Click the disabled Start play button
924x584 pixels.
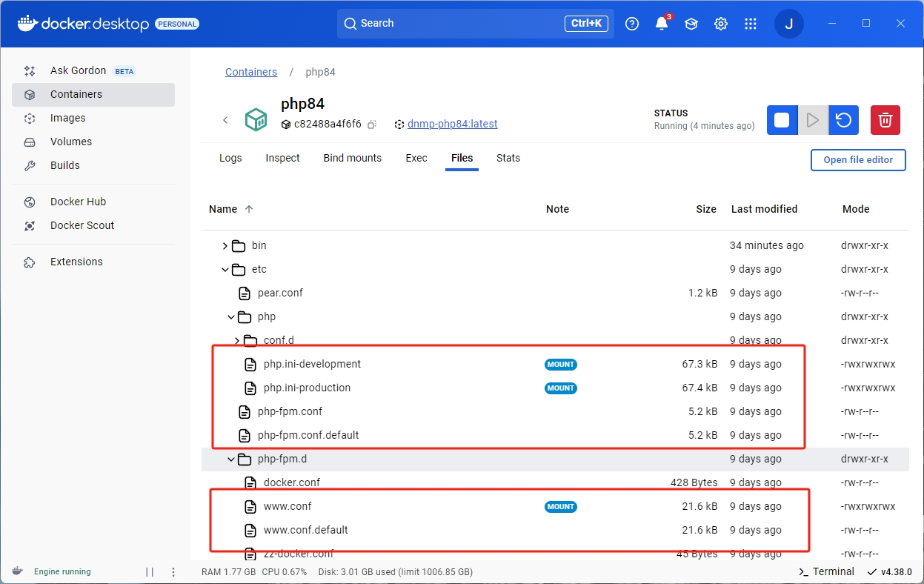(813, 120)
